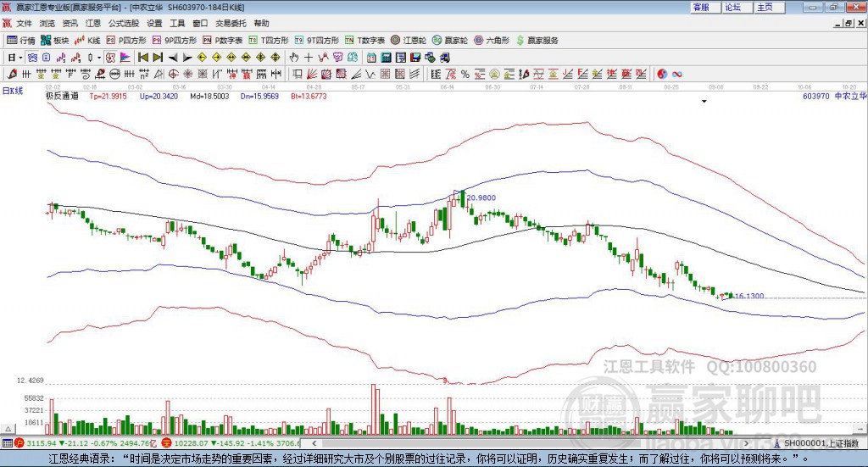Open the 江恩 menu
Screen dimensions: 868x467
93,24
